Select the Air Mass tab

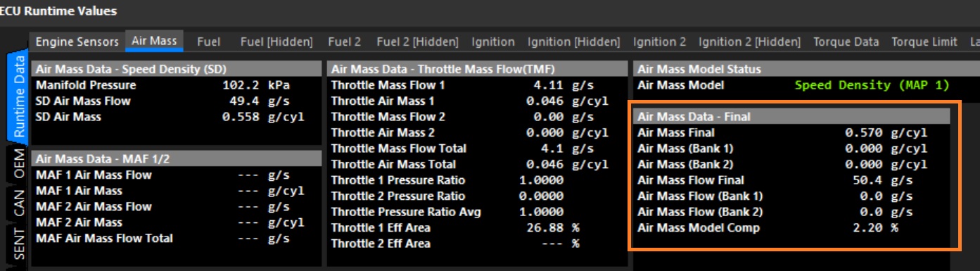click(x=154, y=41)
